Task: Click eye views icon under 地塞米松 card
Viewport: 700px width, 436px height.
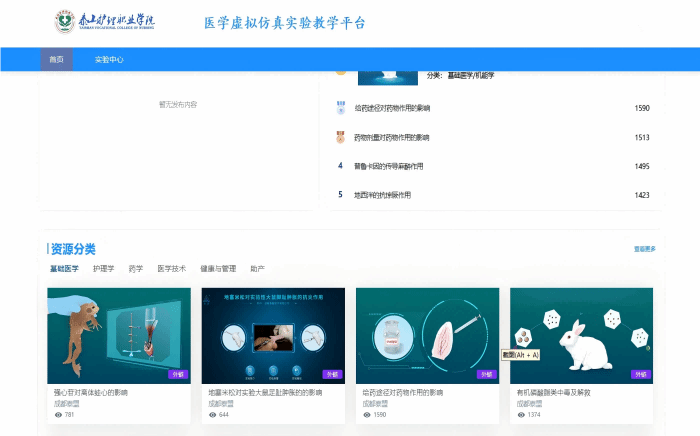Action: click(x=212, y=414)
